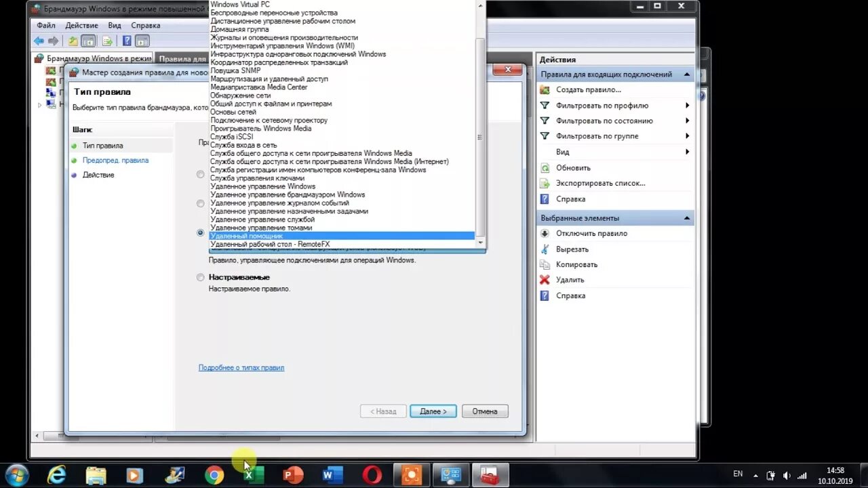Choose Домашняя группа in the list
Viewport: 868px width, 488px height.
(x=342, y=29)
